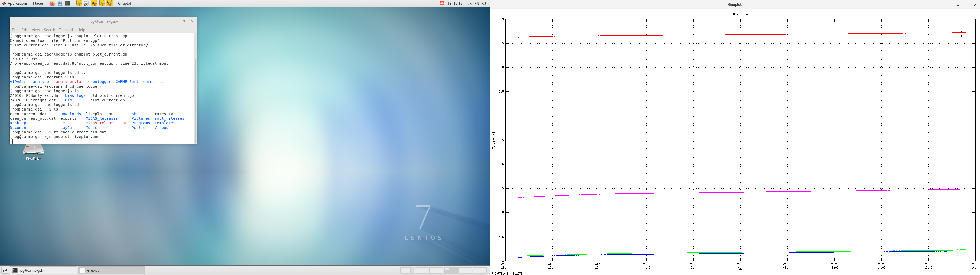
Task: Open the terminal's Edit menu
Action: tap(25, 30)
